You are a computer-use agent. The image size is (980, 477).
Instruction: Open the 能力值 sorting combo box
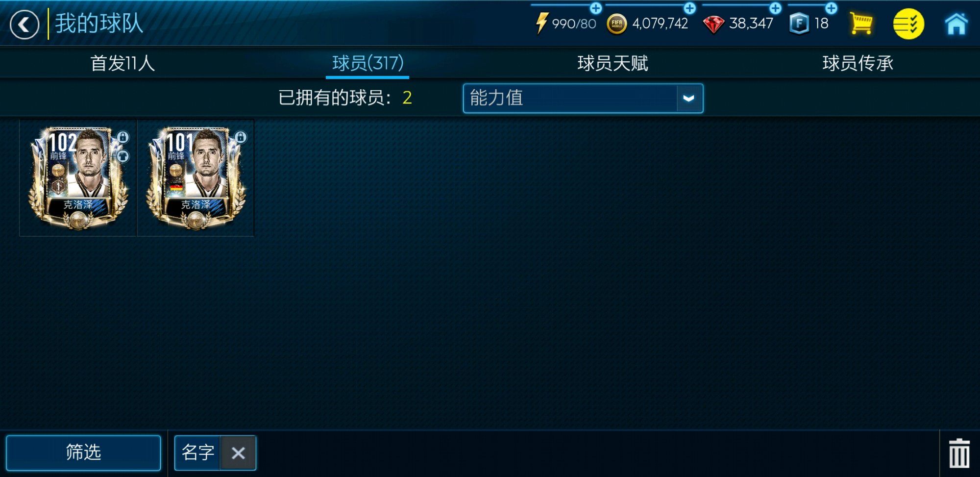(583, 99)
